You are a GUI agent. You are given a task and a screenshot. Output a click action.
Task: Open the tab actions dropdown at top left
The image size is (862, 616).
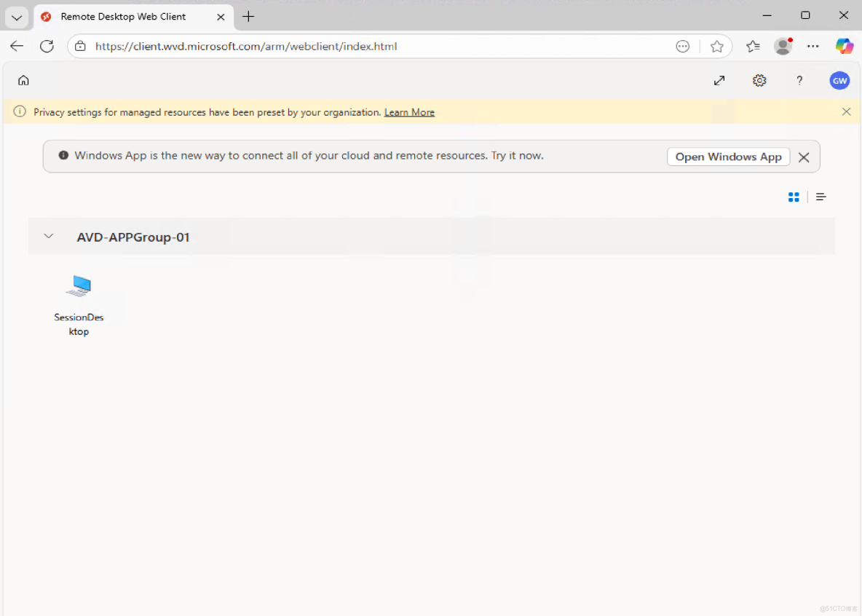(x=16, y=17)
